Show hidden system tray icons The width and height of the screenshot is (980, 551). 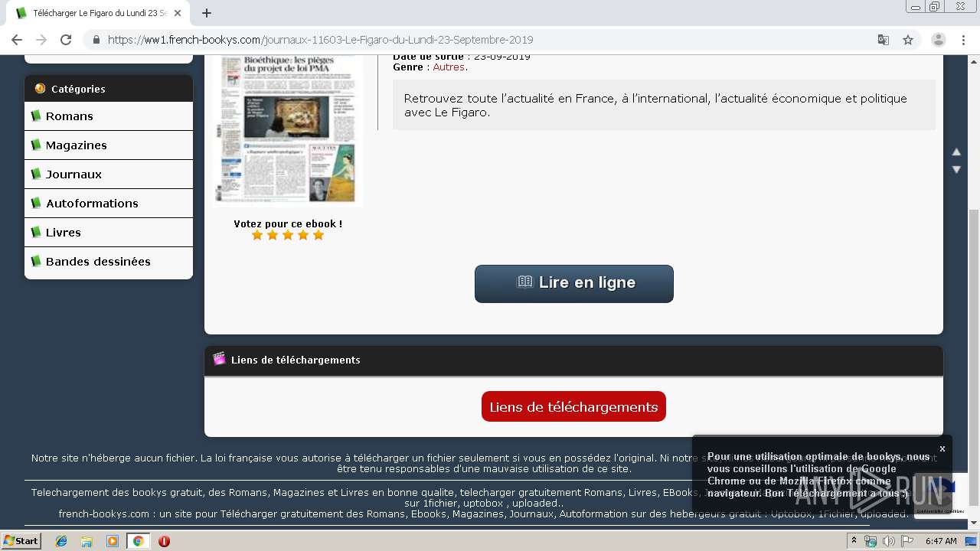pyautogui.click(x=854, y=541)
